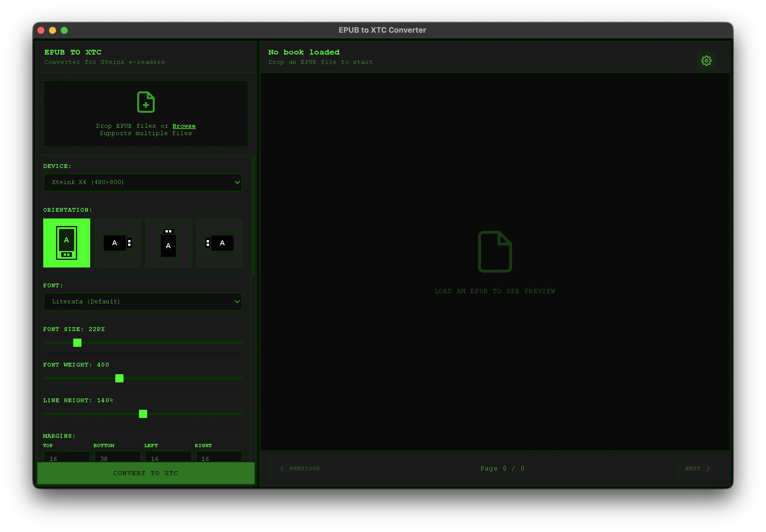Click the Previous page button
766x532 pixels.
298,468
